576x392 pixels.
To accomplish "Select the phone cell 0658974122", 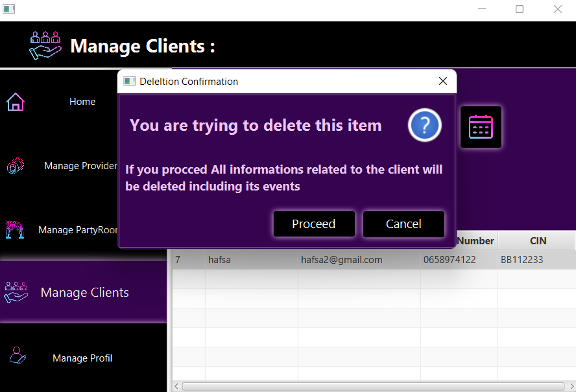I will pos(459,260).
